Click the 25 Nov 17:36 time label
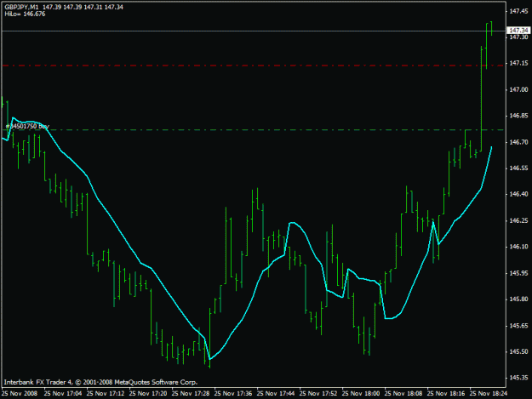Image resolution: width=532 pixels, height=399 pixels. 233,394
